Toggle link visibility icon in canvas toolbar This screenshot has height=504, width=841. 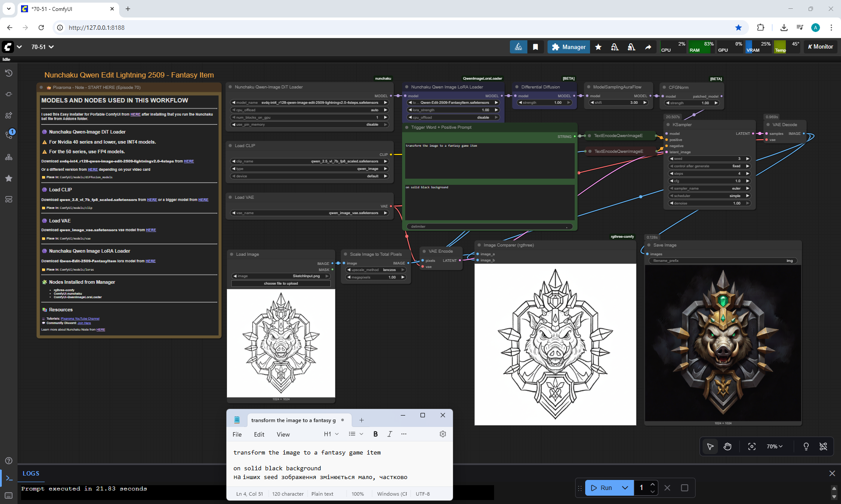(823, 446)
